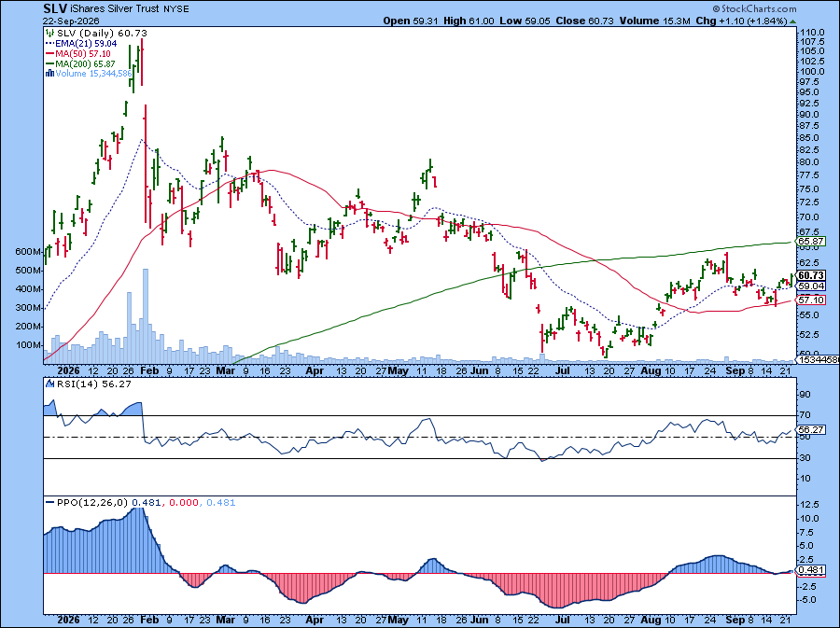Click the 30 level on the RSI axis
840x628 pixels.
click(805, 458)
